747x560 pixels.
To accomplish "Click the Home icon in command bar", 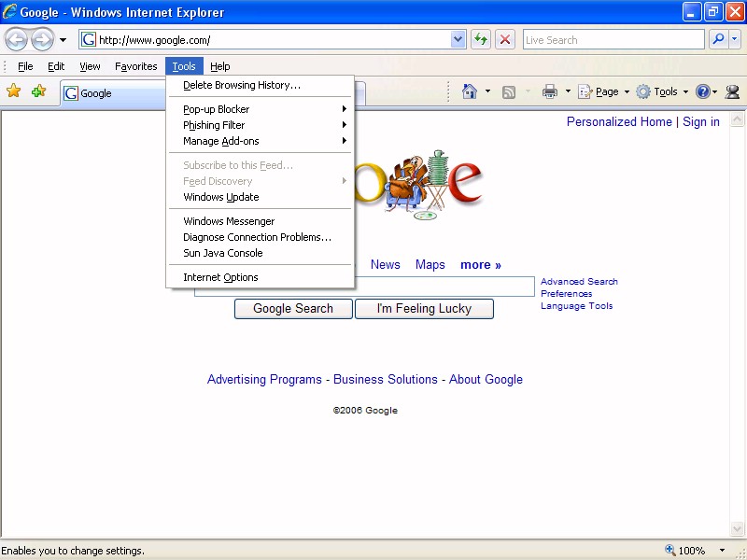I will coord(469,91).
